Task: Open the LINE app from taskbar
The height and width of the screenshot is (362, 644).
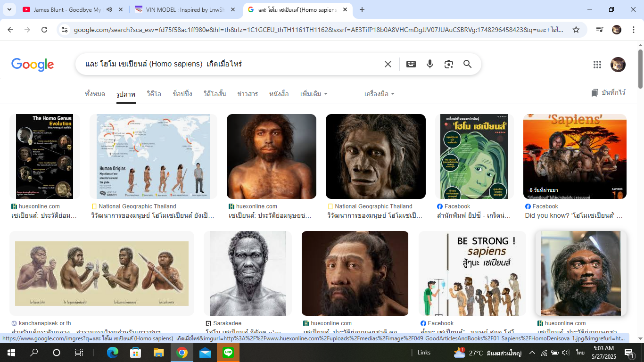Action: [x=228, y=353]
